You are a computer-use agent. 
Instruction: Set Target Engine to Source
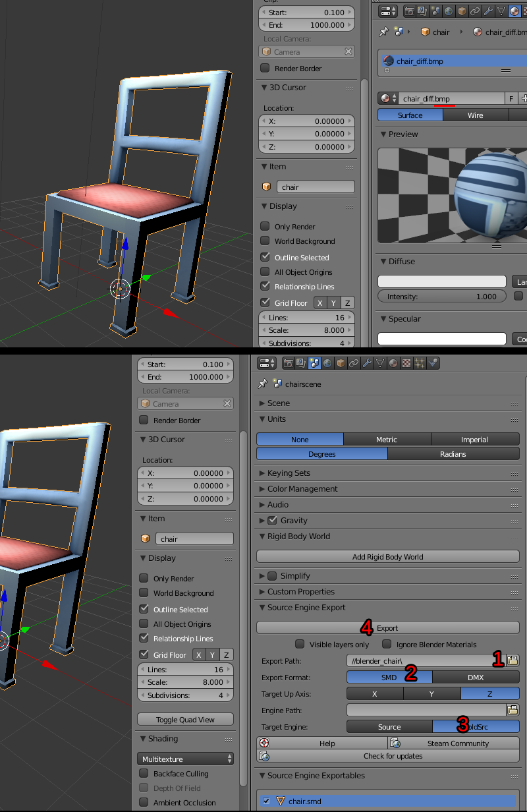point(389,726)
